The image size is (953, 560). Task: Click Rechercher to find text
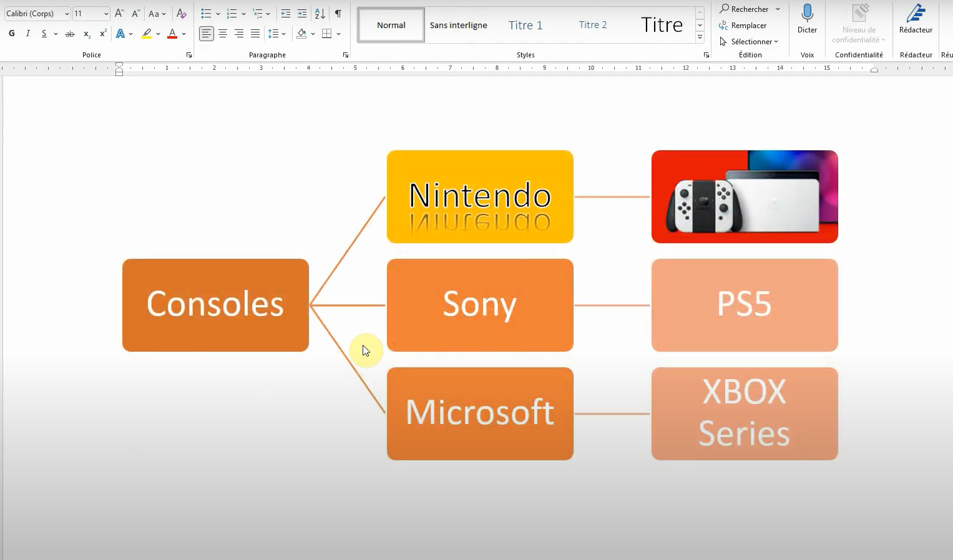pos(744,9)
